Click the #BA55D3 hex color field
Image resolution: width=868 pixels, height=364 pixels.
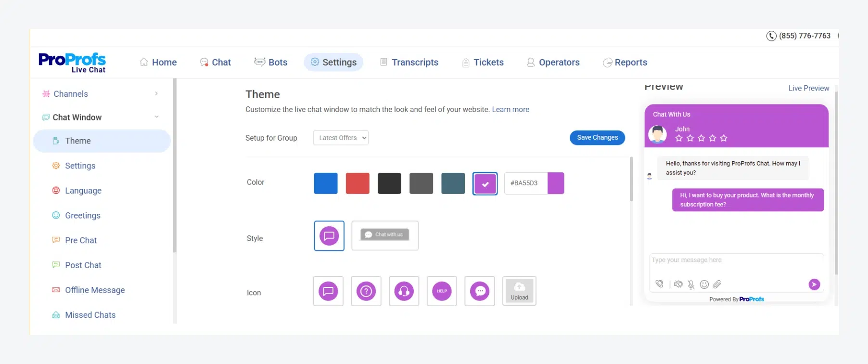pos(526,183)
